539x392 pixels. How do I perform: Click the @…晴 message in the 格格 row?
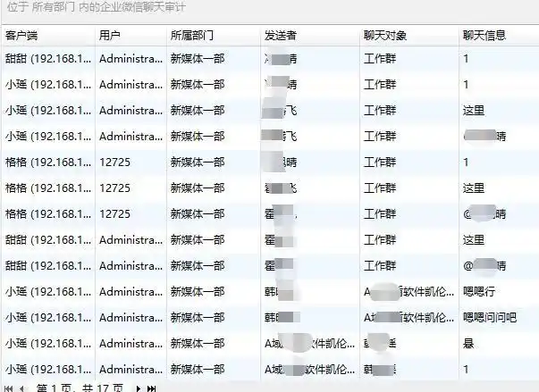tap(484, 214)
